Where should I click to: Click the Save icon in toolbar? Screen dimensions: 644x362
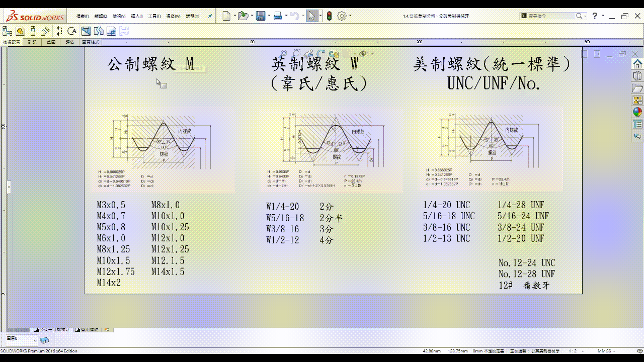tap(260, 16)
